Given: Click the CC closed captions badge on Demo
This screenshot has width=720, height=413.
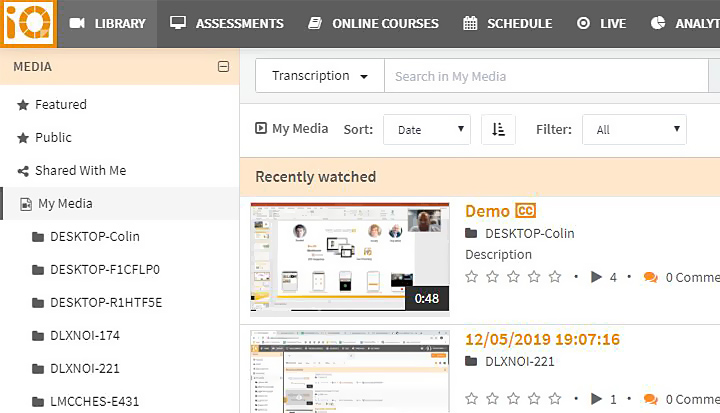Looking at the screenshot, I should 526,211.
